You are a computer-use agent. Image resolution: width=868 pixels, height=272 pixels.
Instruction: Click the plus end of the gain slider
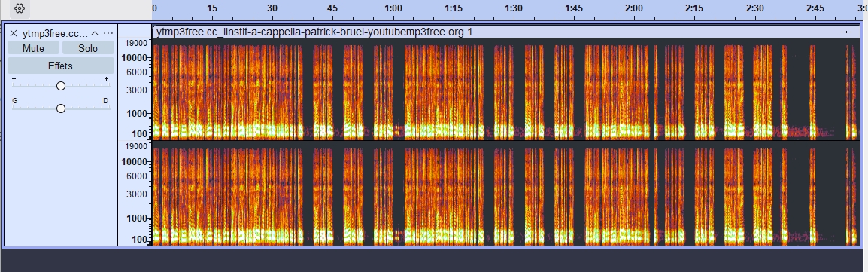coord(106,80)
